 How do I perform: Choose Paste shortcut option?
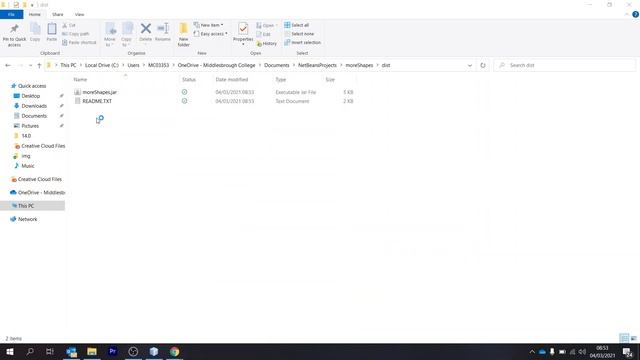pos(79,42)
